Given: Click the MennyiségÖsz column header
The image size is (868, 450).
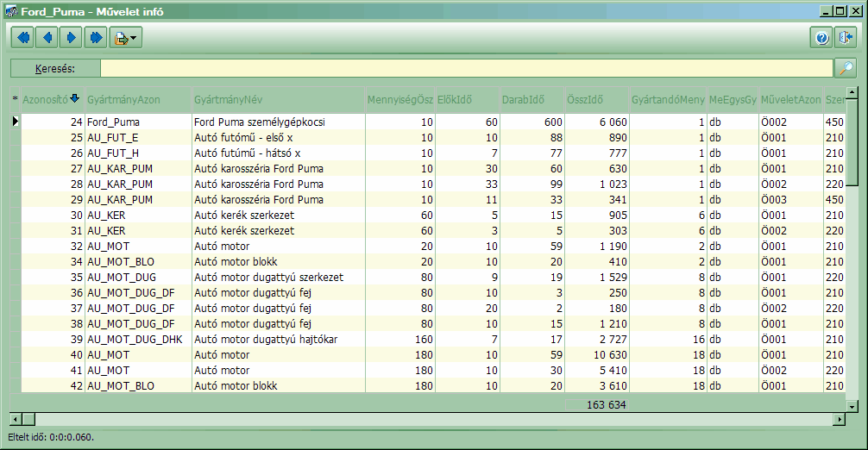Looking at the screenshot, I should pyautogui.click(x=400, y=99).
